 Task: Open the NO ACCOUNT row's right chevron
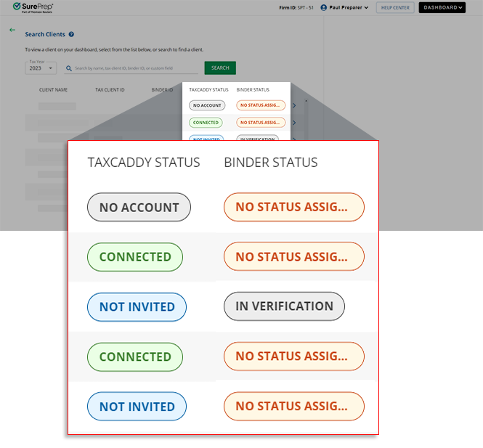pyautogui.click(x=294, y=105)
